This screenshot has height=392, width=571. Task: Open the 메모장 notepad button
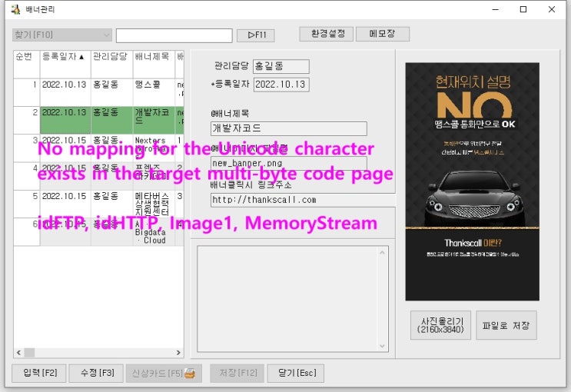pyautogui.click(x=383, y=34)
